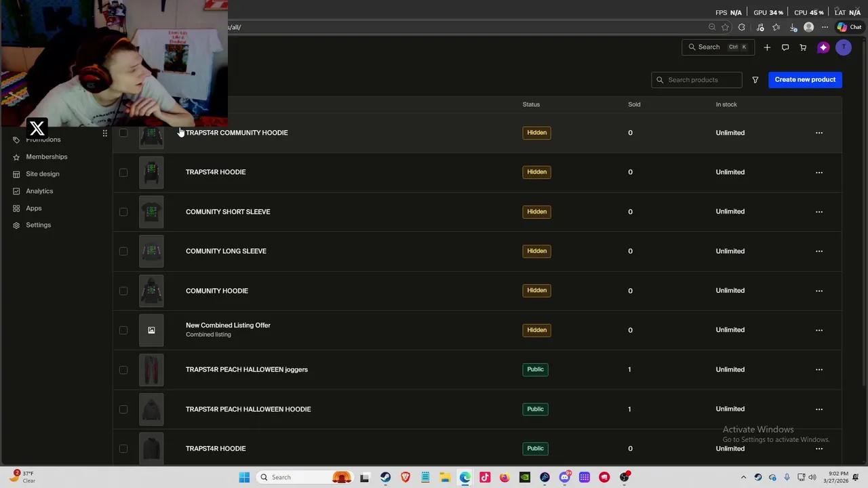Viewport: 868px width, 488px height.
Task: Open the browser three-dot settings menu
Action: click(825, 27)
